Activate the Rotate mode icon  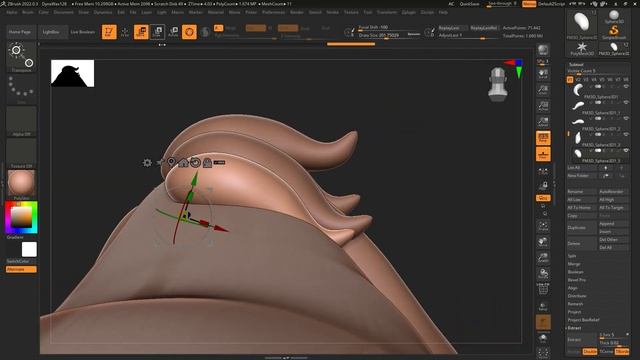click(173, 32)
